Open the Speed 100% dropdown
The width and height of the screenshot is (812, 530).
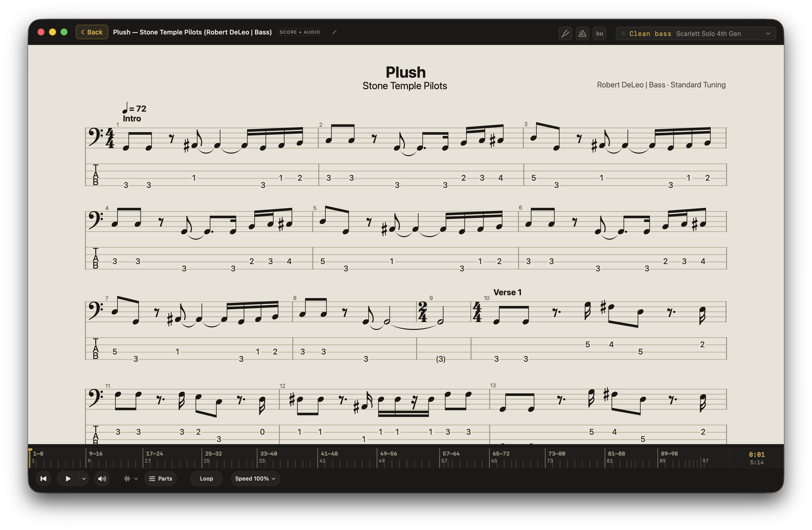(255, 479)
